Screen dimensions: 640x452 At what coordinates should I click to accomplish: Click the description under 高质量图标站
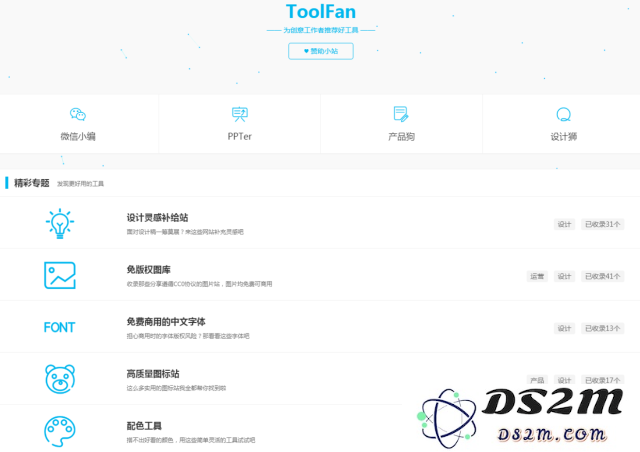(176, 388)
